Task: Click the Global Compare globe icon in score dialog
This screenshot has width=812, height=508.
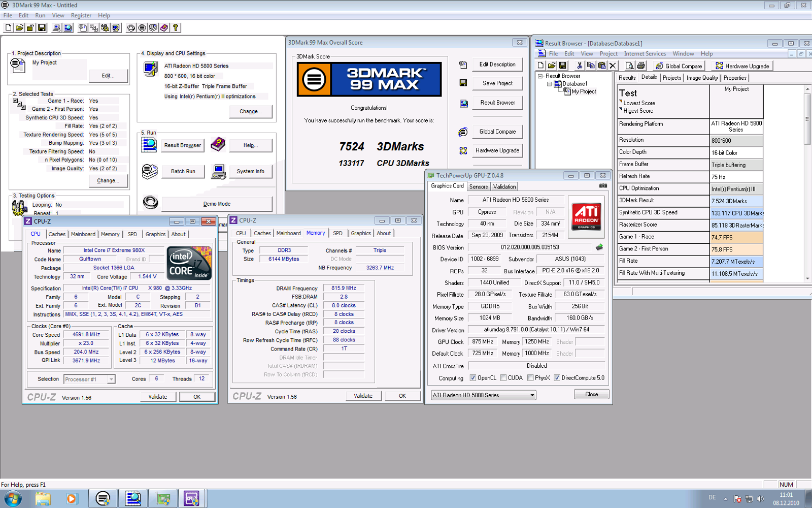Action: pyautogui.click(x=463, y=132)
